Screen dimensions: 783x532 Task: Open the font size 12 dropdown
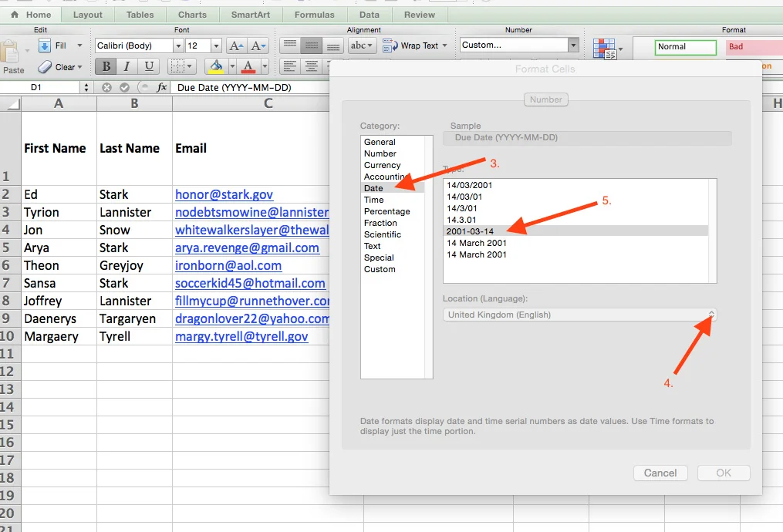(x=216, y=46)
